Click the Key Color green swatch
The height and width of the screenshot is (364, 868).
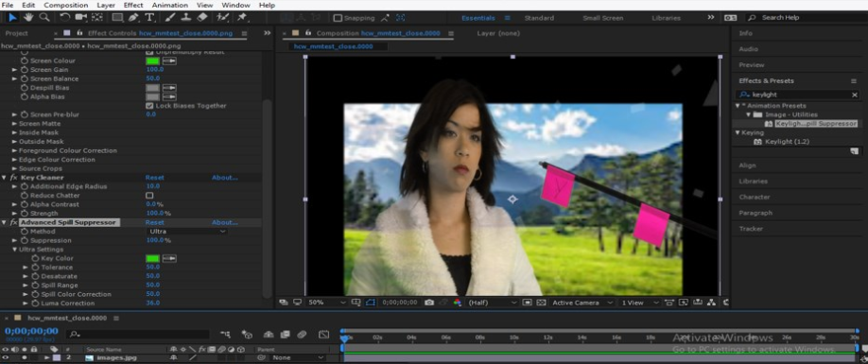click(x=152, y=258)
